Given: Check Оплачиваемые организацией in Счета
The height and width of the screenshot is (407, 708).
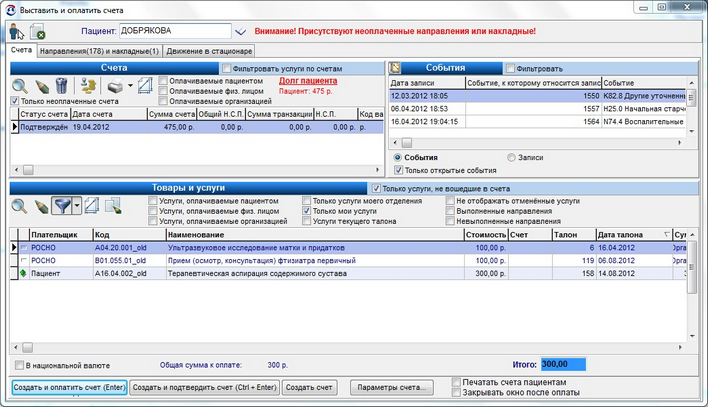Looking at the screenshot, I should 163,101.
